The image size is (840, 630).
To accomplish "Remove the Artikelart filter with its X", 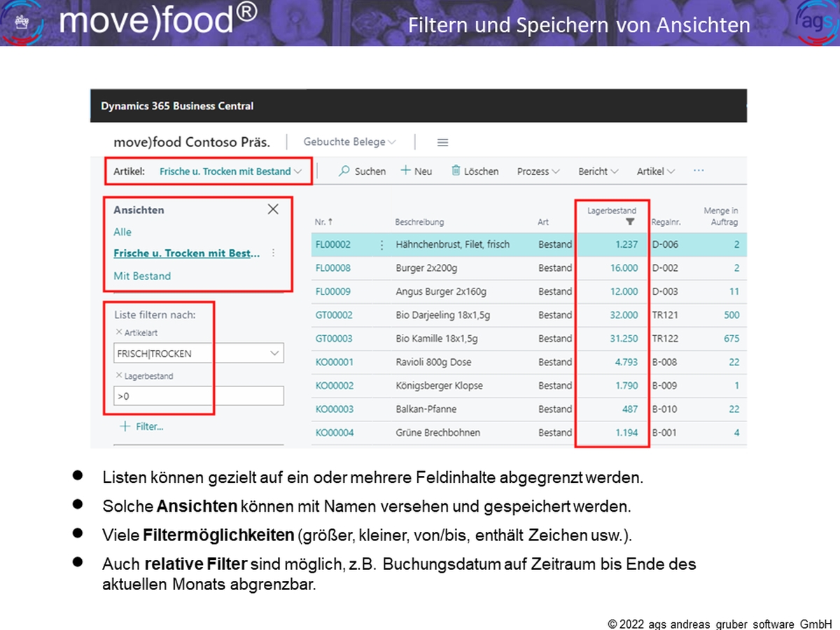I will [x=118, y=332].
